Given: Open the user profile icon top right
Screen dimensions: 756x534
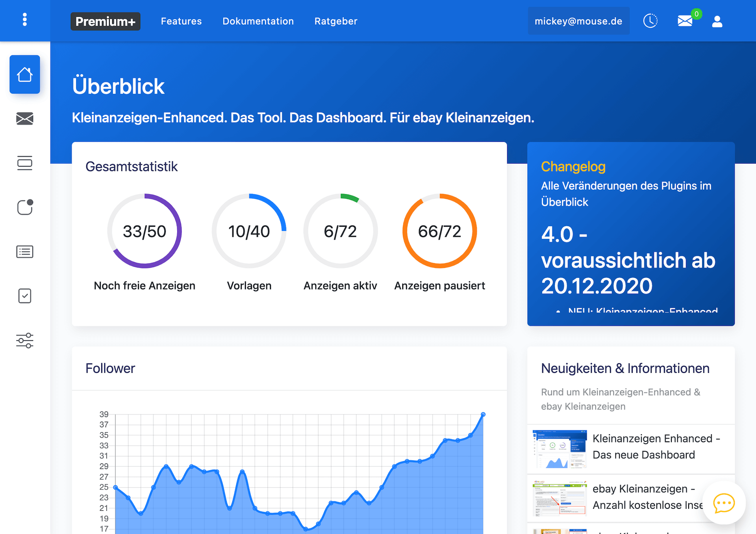Looking at the screenshot, I should pos(717,22).
